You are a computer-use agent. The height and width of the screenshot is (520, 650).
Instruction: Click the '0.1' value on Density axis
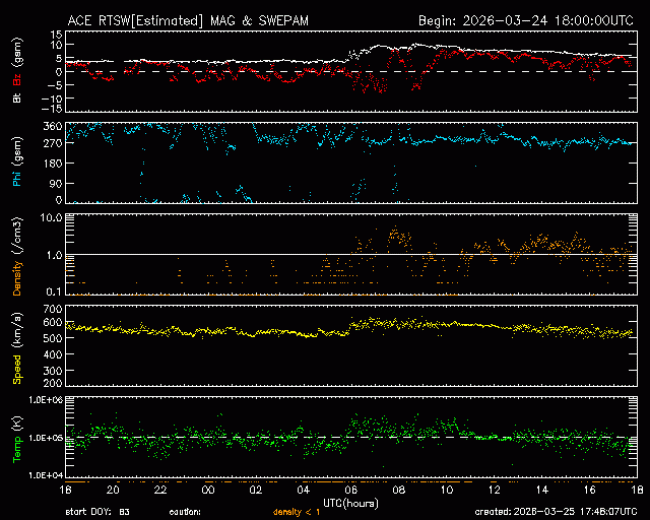coord(54,292)
